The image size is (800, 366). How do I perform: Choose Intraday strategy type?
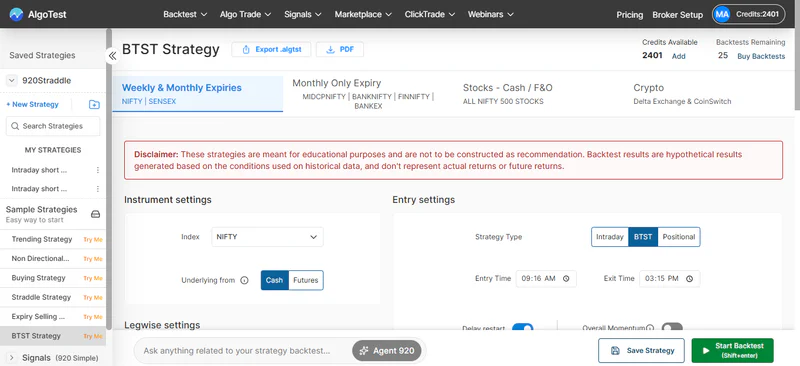click(x=610, y=237)
